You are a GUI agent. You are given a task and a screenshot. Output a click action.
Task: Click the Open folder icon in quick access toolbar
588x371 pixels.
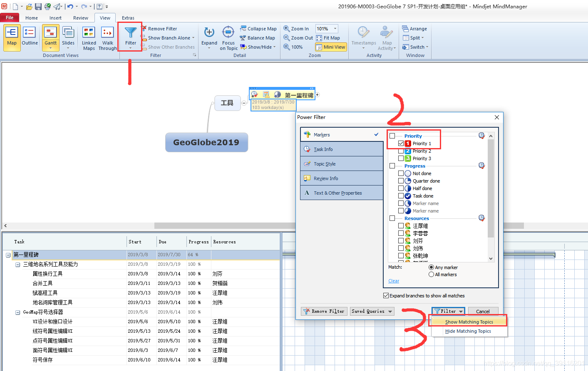coord(29,7)
